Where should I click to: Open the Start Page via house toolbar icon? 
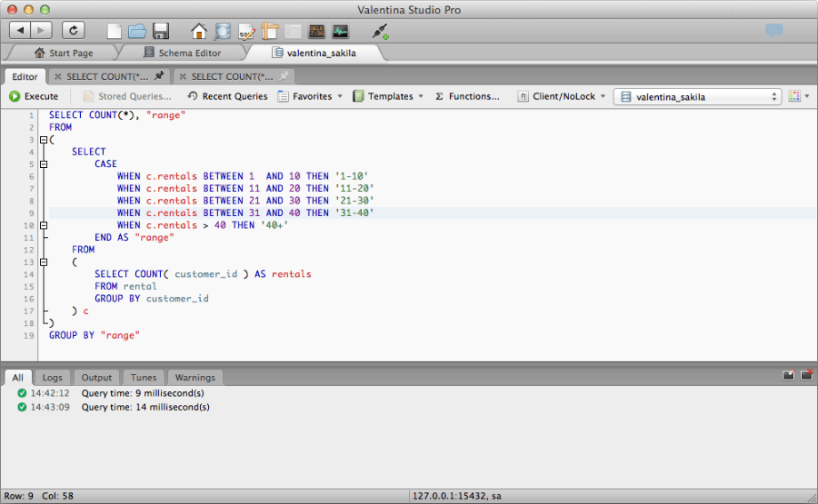pyautogui.click(x=198, y=31)
